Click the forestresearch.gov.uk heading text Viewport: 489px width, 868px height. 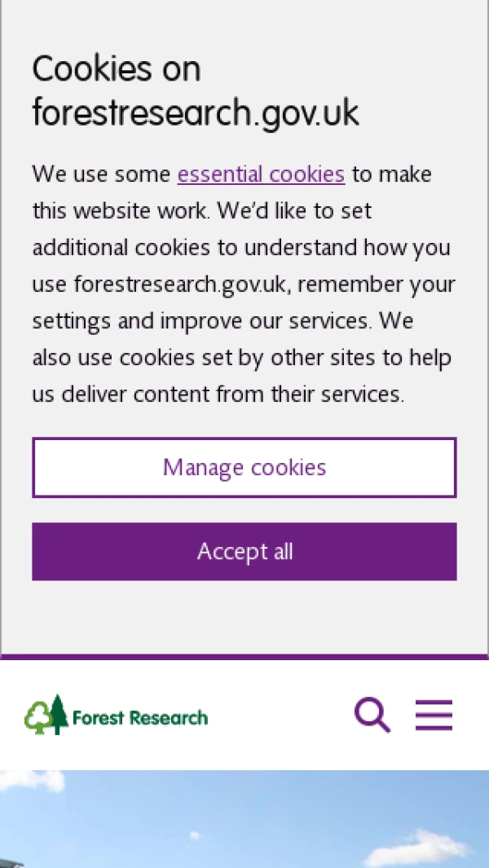pos(196,112)
